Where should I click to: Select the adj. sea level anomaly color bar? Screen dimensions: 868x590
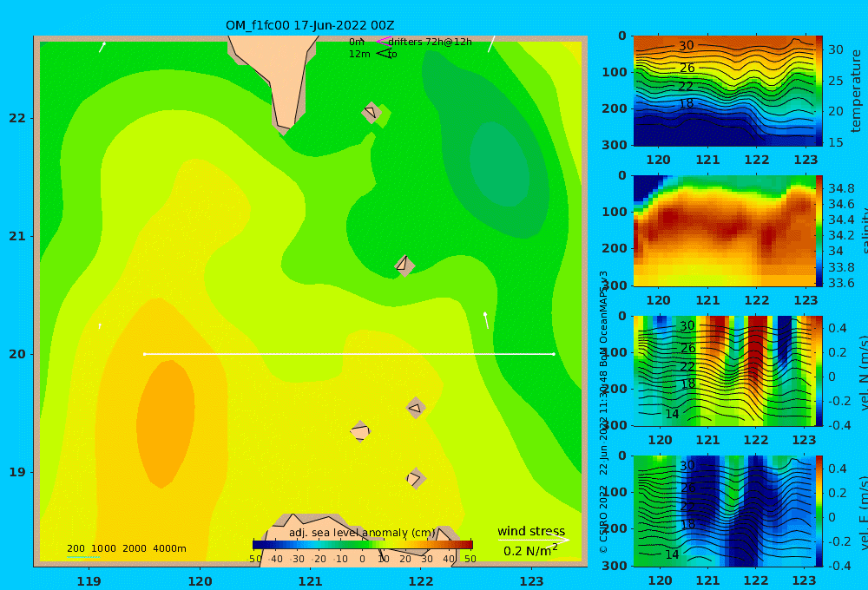click(x=363, y=545)
